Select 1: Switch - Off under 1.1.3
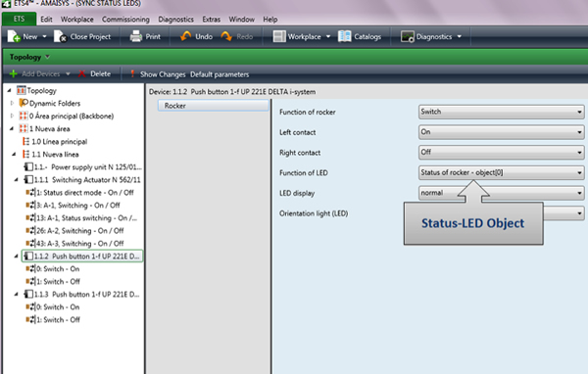This screenshot has width=588, height=374. (x=53, y=319)
